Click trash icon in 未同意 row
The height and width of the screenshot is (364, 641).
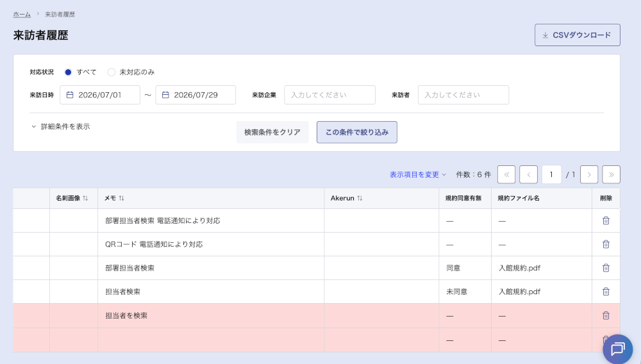click(606, 292)
